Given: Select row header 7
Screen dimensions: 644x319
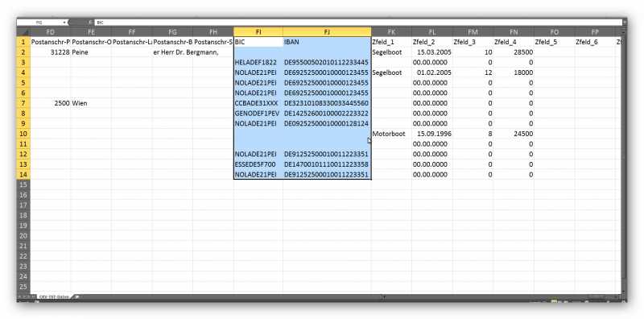Looking at the screenshot, I should (23, 103).
